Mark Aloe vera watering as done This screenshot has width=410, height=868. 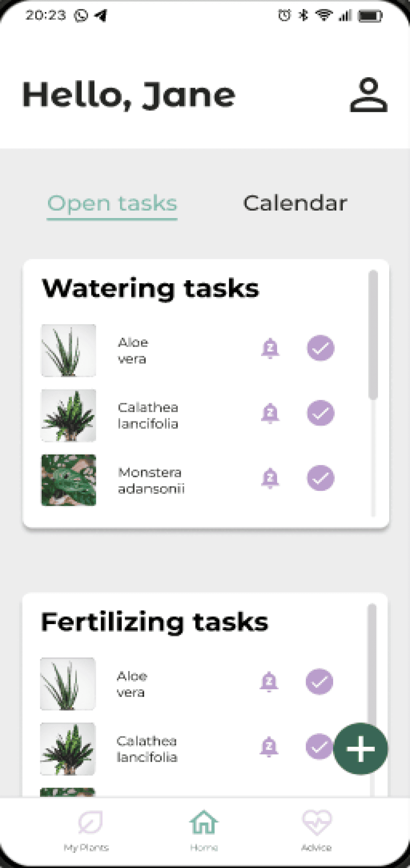(x=321, y=348)
